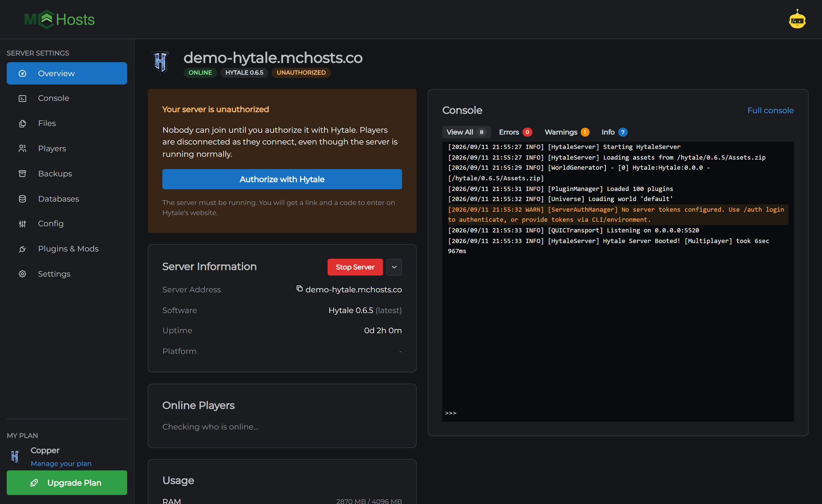Click the server address value demo-hytale.mchosts.co

tap(354, 290)
